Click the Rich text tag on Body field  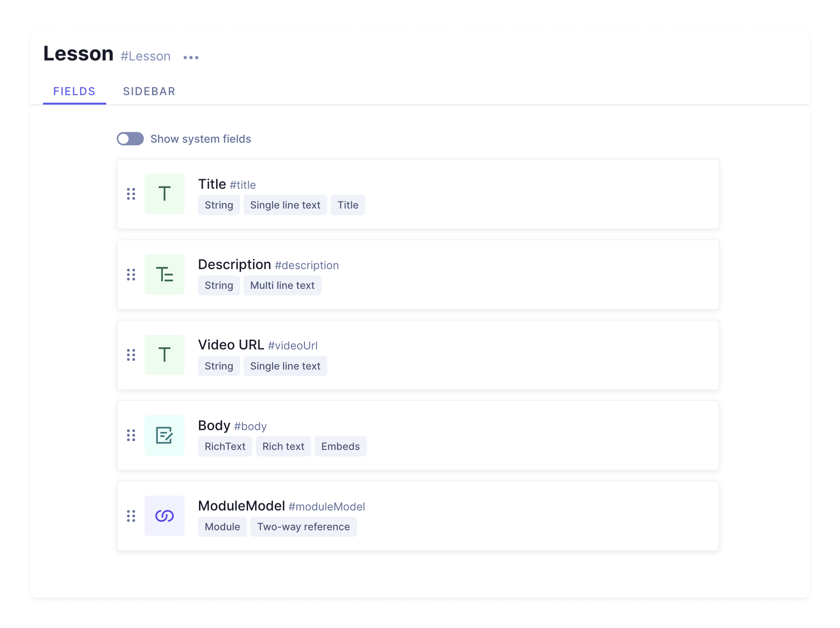(x=283, y=446)
